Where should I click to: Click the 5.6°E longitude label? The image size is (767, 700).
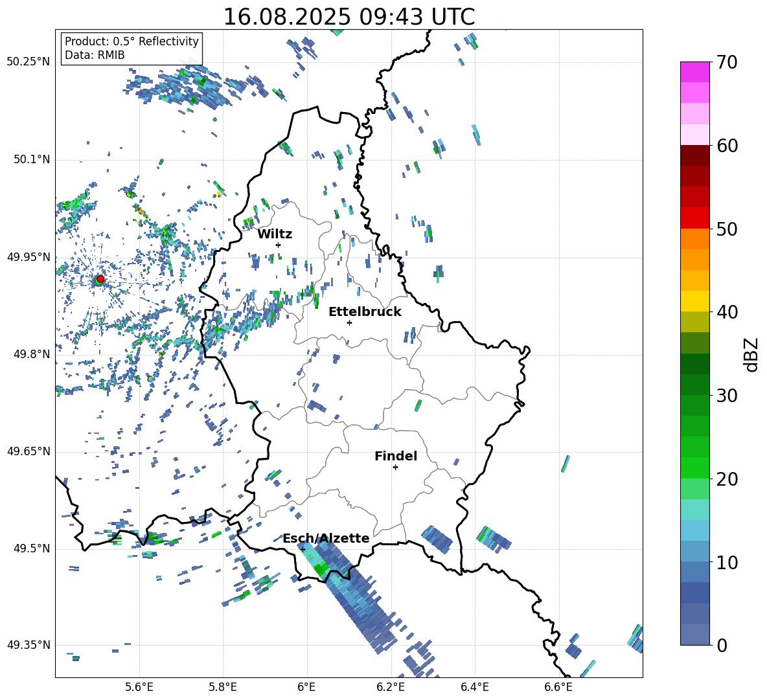(139, 687)
